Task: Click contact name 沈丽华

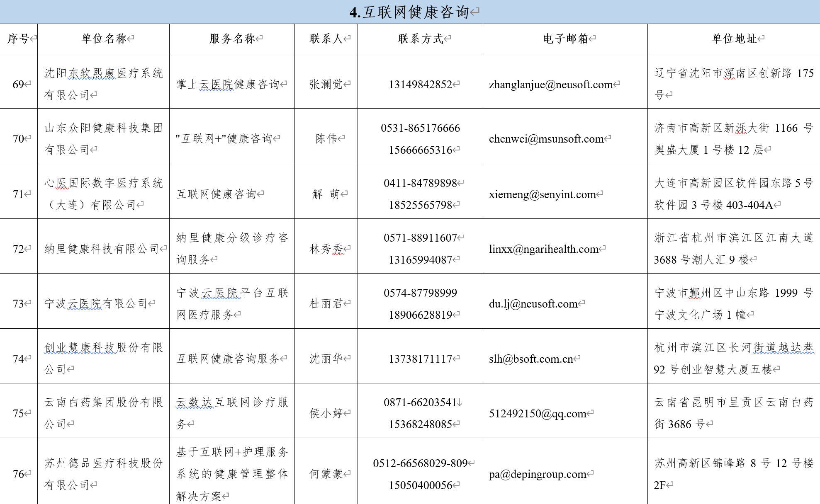Action: coord(326,359)
